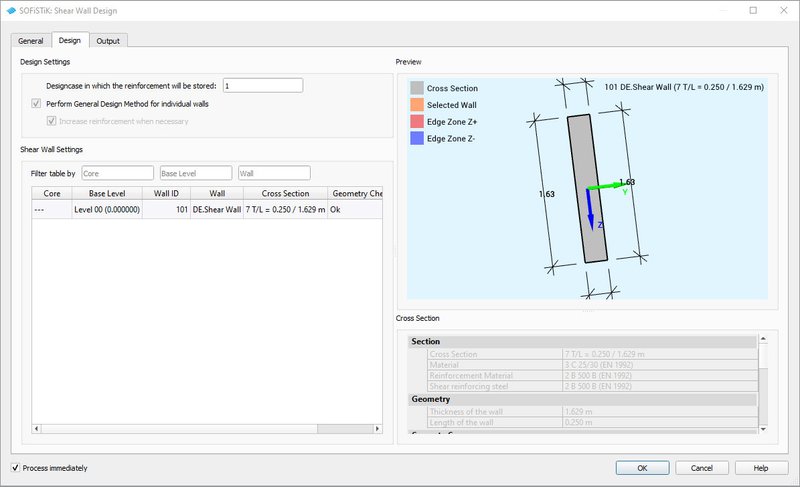
Task: Sort table by Base Level column header
Action: coord(107,193)
